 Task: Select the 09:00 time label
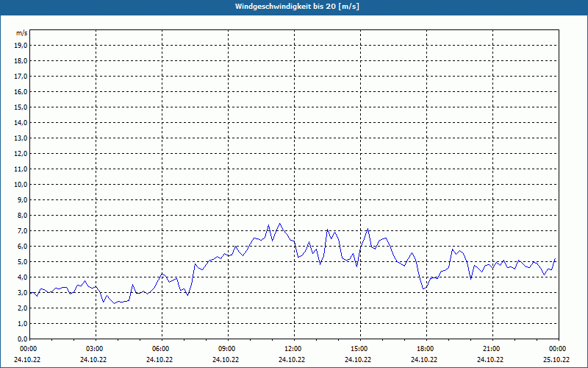pos(228,349)
